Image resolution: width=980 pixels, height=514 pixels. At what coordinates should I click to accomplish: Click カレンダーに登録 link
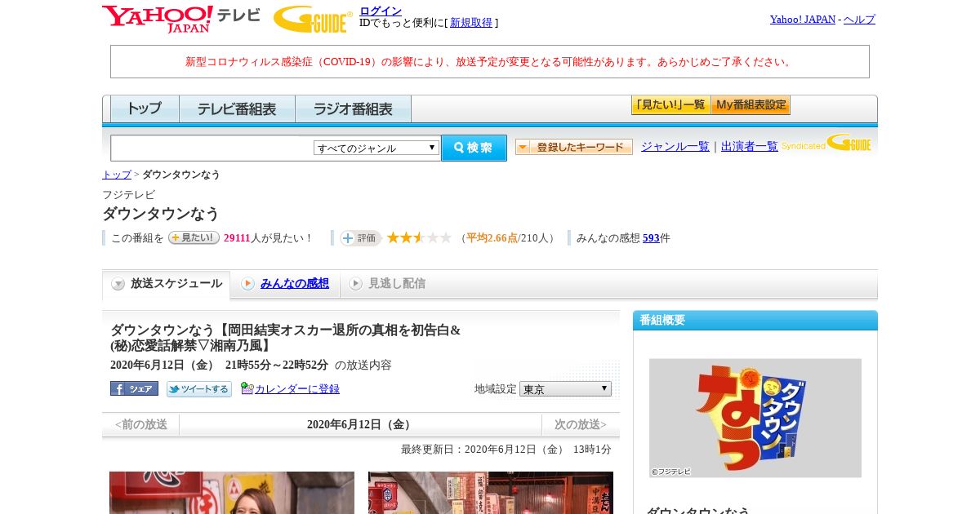[297, 389]
